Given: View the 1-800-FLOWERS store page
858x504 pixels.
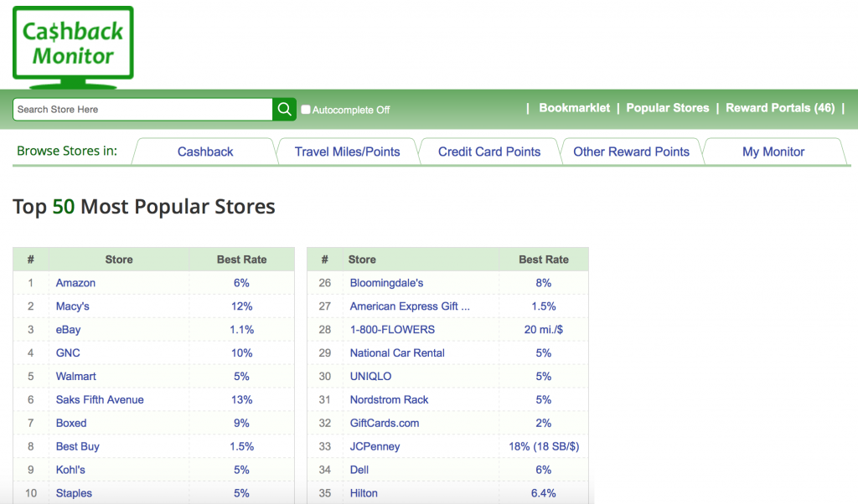Looking at the screenshot, I should (392, 330).
